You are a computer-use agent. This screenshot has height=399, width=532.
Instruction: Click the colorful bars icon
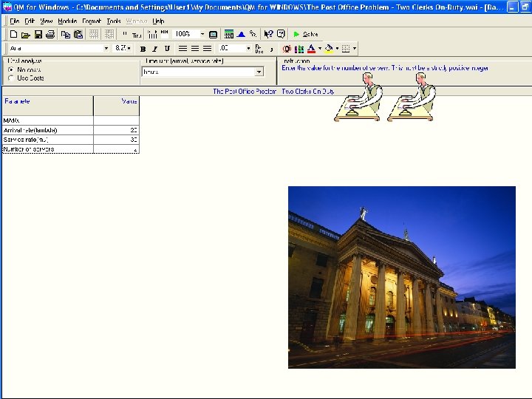click(x=299, y=49)
